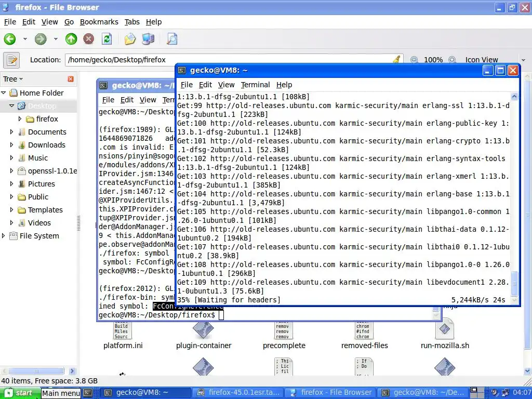The image size is (532, 399).
Task: Expand the Documents tree node
Action: tap(11, 131)
